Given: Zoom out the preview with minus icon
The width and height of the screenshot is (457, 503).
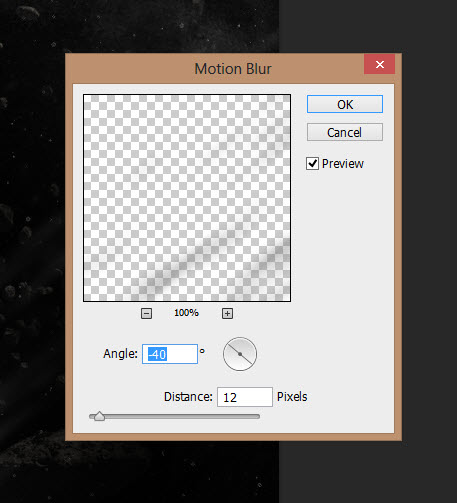Looking at the screenshot, I should [146, 313].
